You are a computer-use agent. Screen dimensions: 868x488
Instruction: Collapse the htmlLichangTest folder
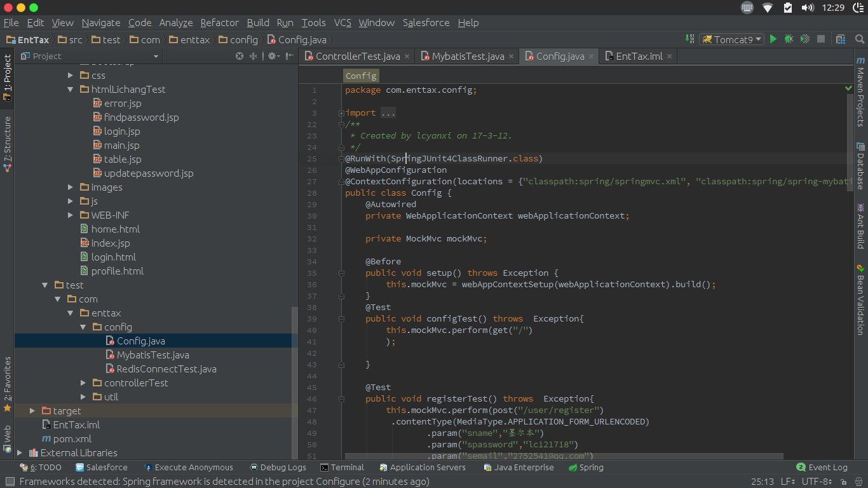[71, 90]
